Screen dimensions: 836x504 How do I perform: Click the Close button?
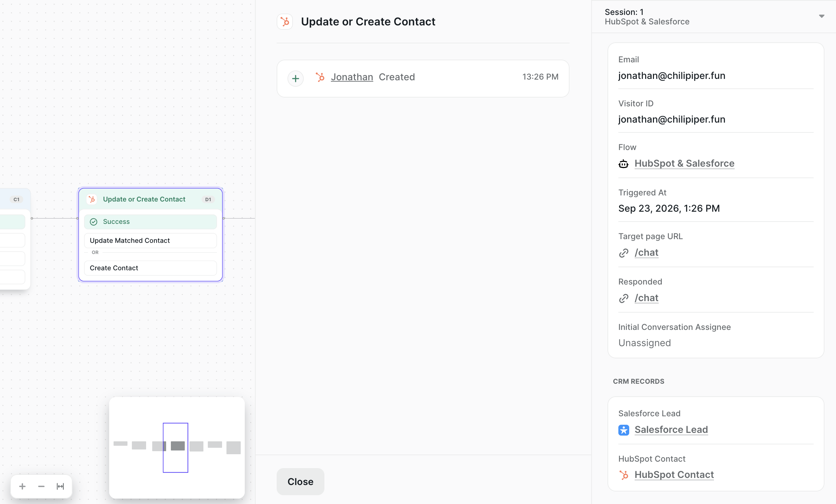coord(300,481)
